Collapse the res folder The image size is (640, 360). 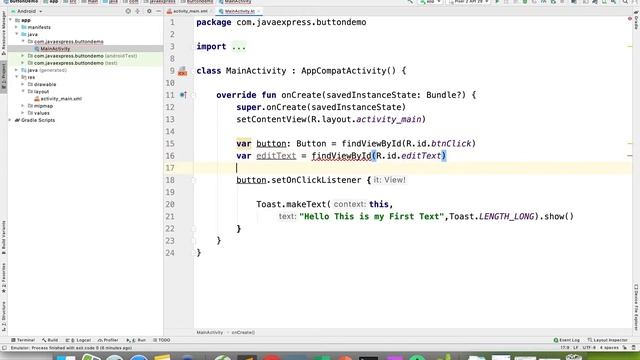(17, 77)
